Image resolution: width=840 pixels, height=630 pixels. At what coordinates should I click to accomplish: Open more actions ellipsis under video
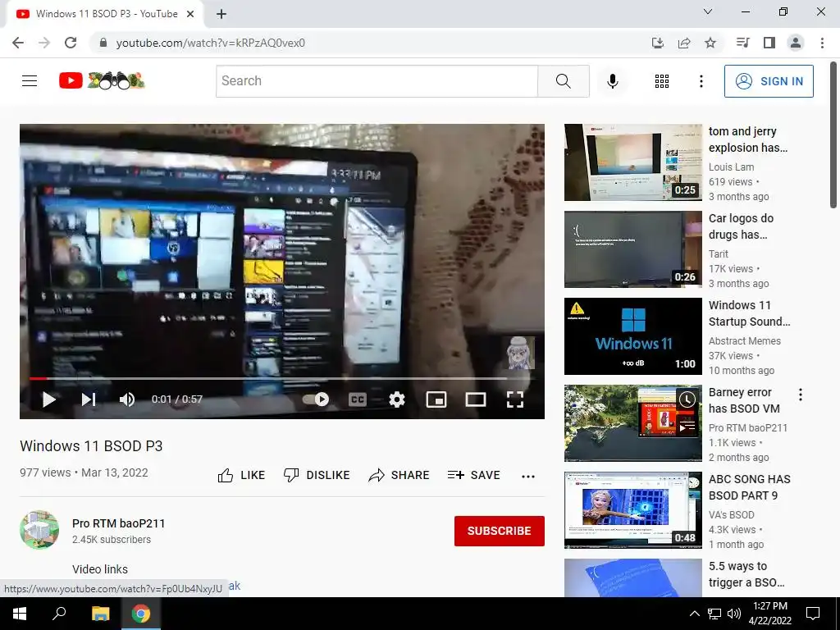(528, 477)
